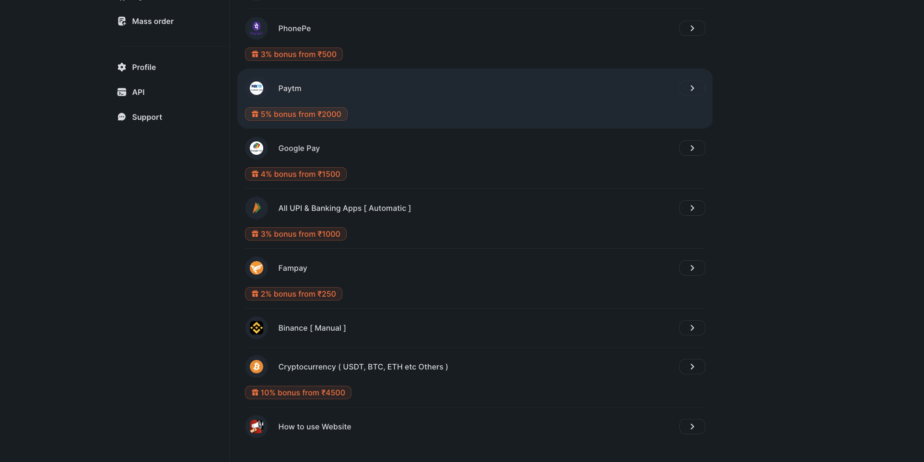Viewport: 924px width, 462px height.
Task: Open Support from the sidebar
Action: tap(146, 117)
